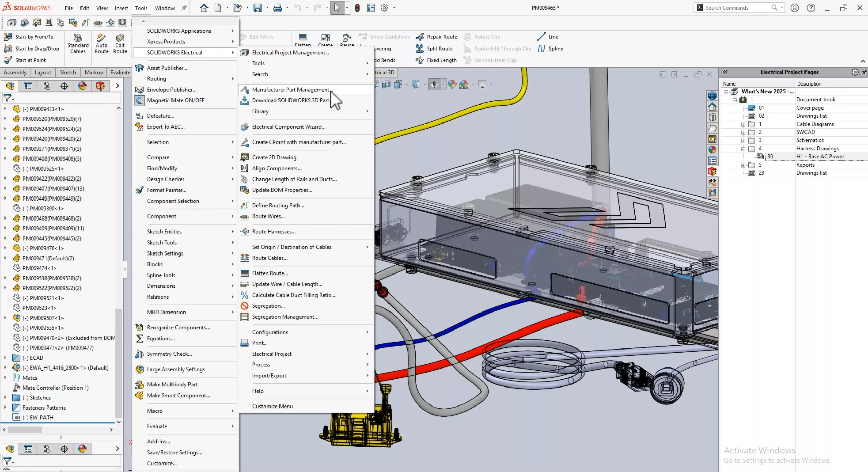Expand the ECAD folder node
Viewport: 868px width, 472px height.
click(5, 358)
